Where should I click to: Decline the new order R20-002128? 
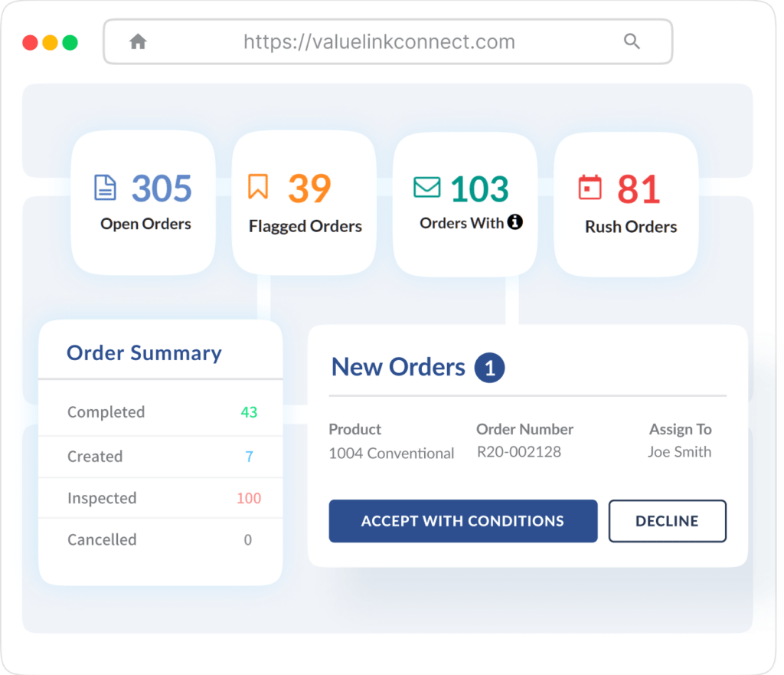click(x=667, y=521)
